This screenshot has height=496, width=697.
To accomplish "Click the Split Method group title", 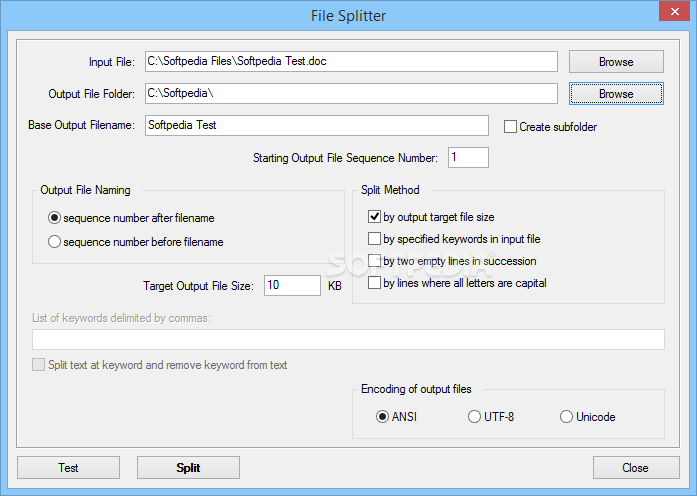I will pos(390,190).
